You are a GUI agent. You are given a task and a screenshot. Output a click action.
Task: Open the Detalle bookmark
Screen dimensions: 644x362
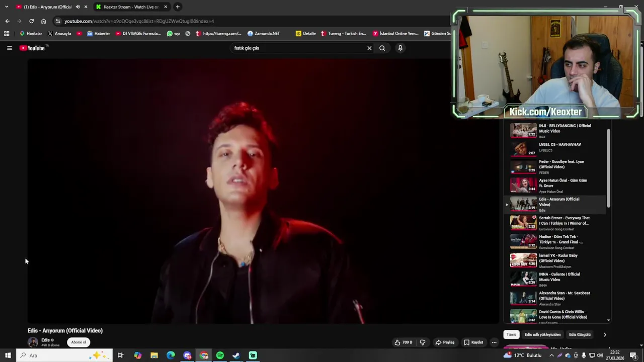[306, 34]
